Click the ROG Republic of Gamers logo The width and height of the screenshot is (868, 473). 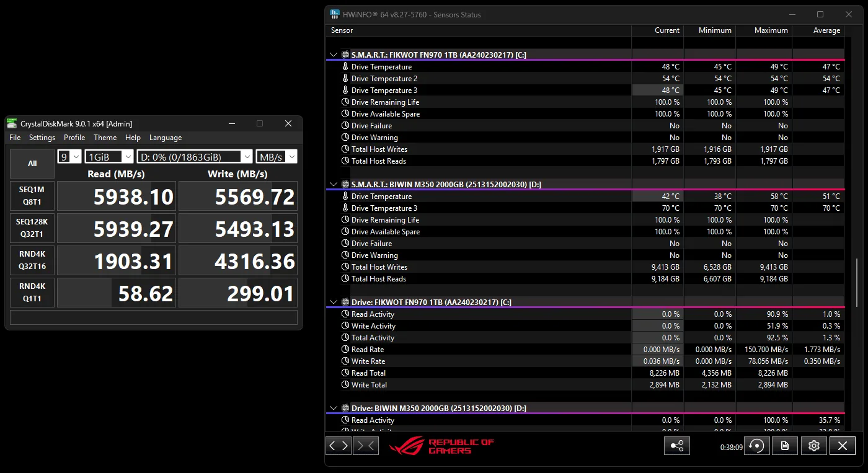[x=441, y=446]
